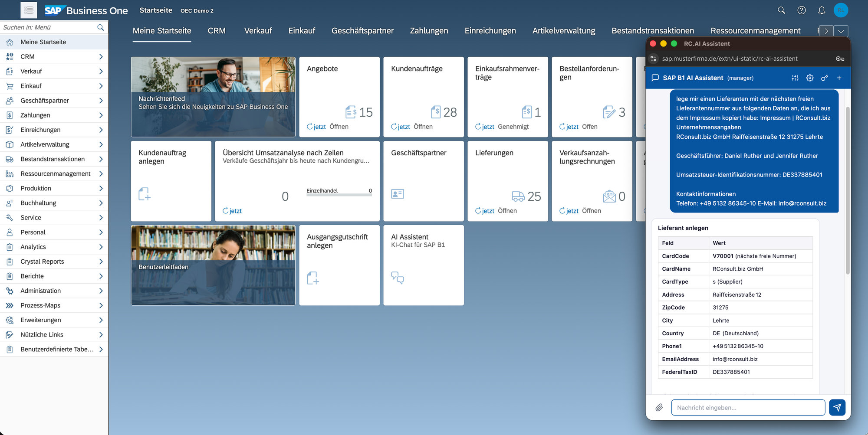Click the V70001 CardCode value
Image resolution: width=868 pixels, height=435 pixels.
pos(723,256)
